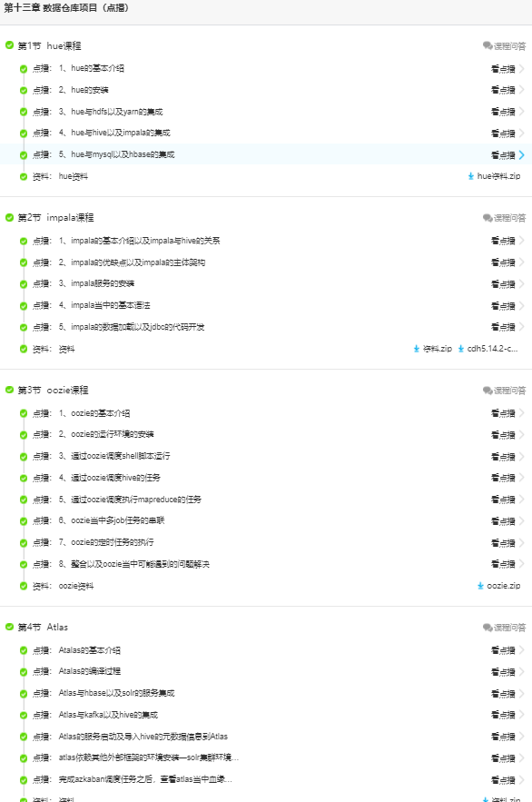
Task: Click green check icon for 1、oozie的基本介绍
Action: click(24, 413)
